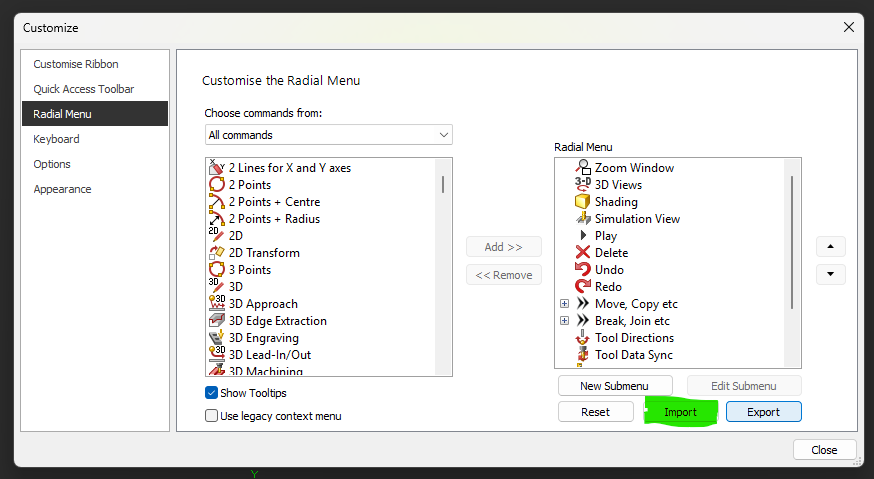The width and height of the screenshot is (874, 479).
Task: Disable the Show Tooltips checkbox
Action: 212,393
